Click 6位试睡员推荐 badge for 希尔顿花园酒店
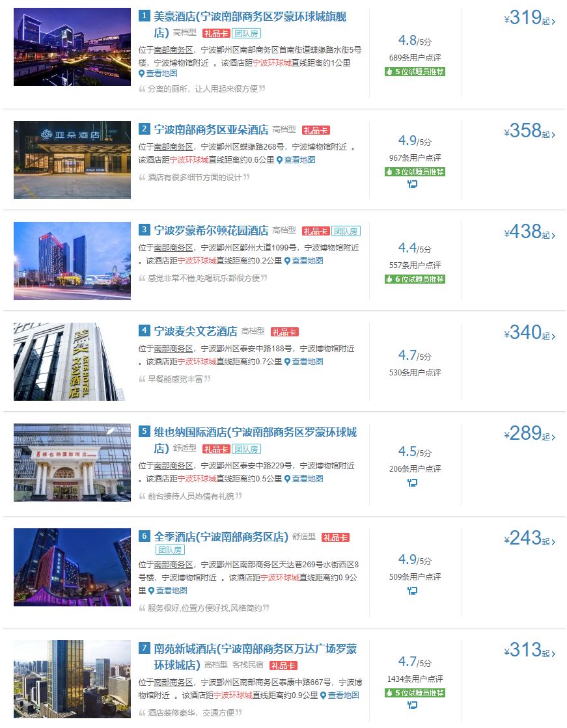 415,279
